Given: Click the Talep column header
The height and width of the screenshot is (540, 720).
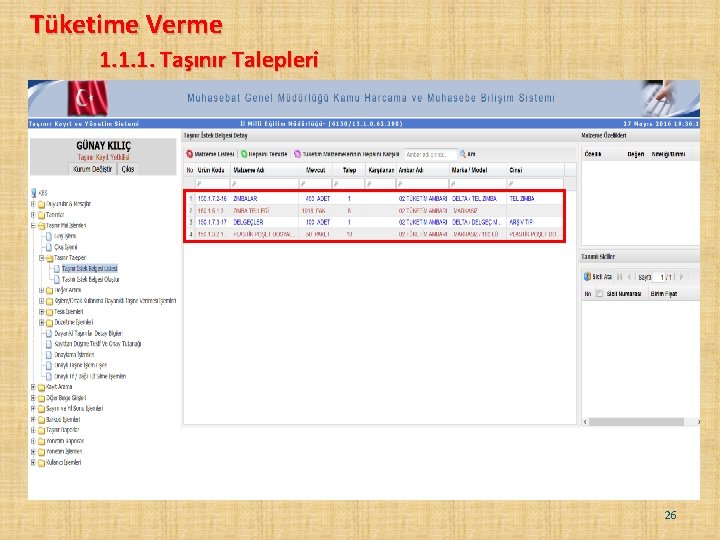Looking at the screenshot, I should click(x=349, y=170).
